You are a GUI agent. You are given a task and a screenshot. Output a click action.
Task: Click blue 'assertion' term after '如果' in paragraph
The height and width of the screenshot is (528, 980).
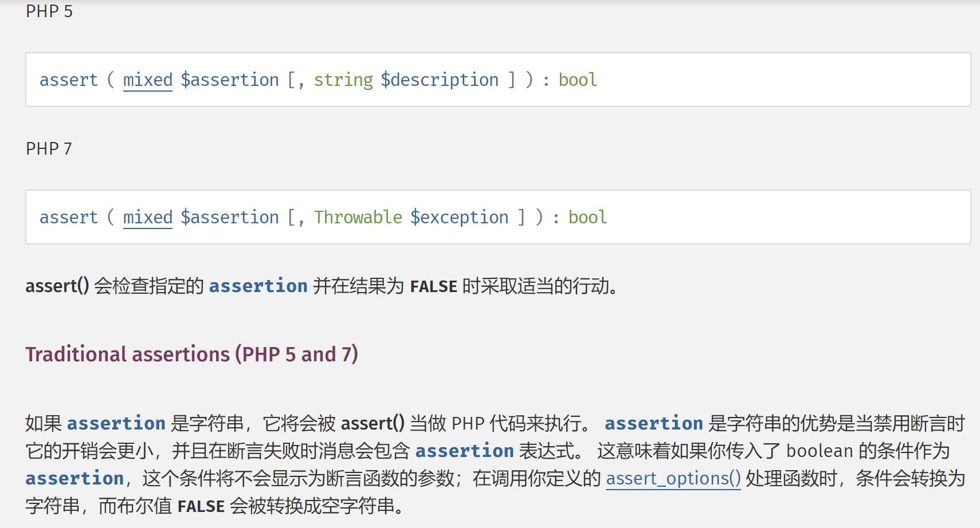(116, 423)
